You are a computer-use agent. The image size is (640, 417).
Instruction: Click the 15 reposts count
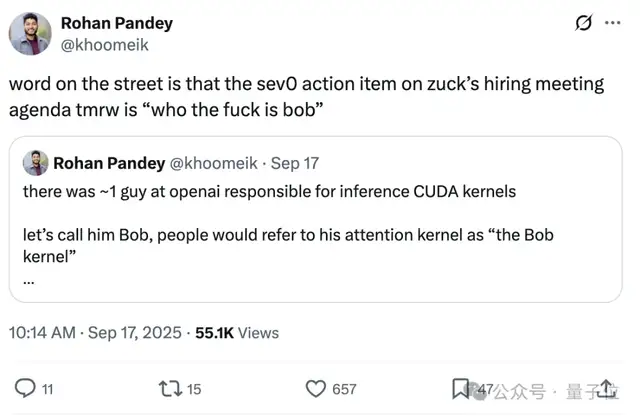tap(194, 390)
